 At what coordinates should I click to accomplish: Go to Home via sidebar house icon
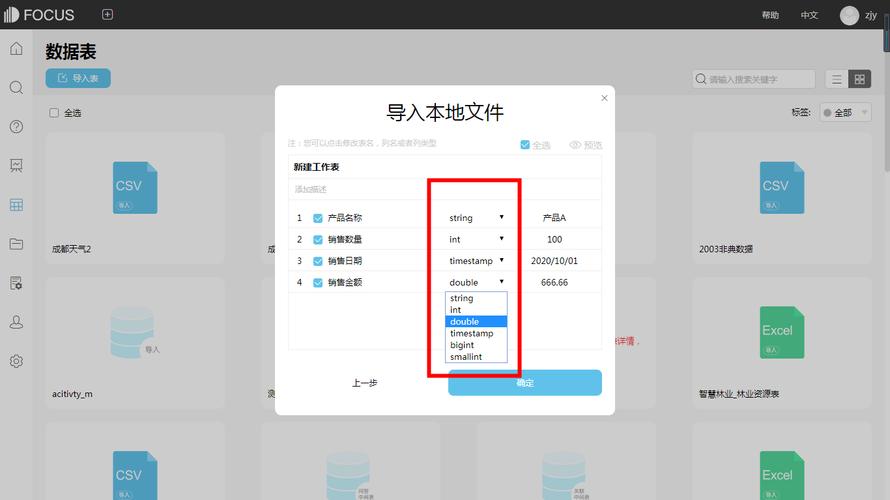[16, 49]
